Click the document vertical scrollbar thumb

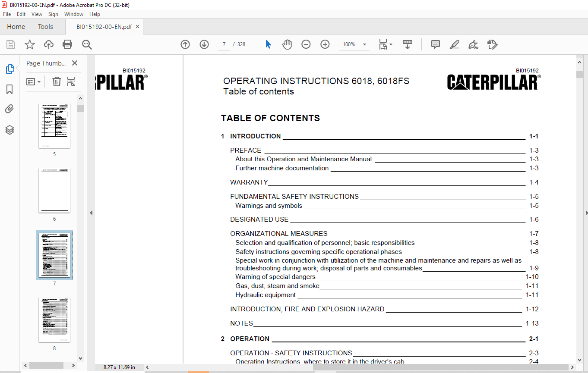[579, 74]
